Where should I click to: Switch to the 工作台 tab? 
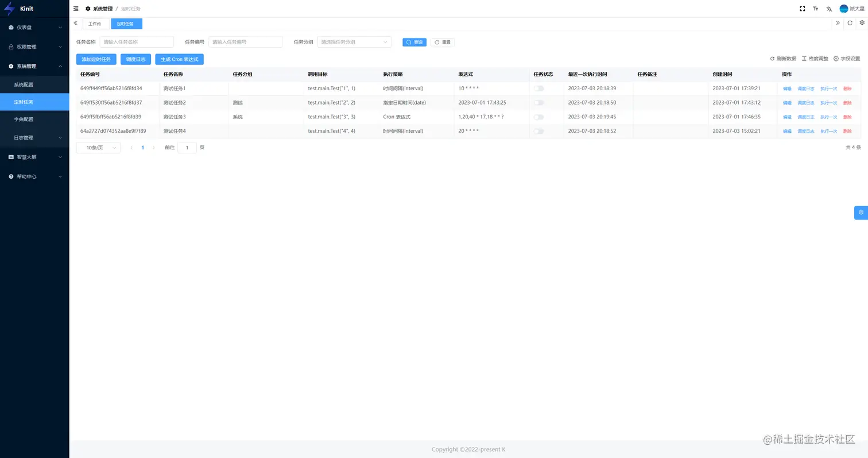click(x=96, y=24)
